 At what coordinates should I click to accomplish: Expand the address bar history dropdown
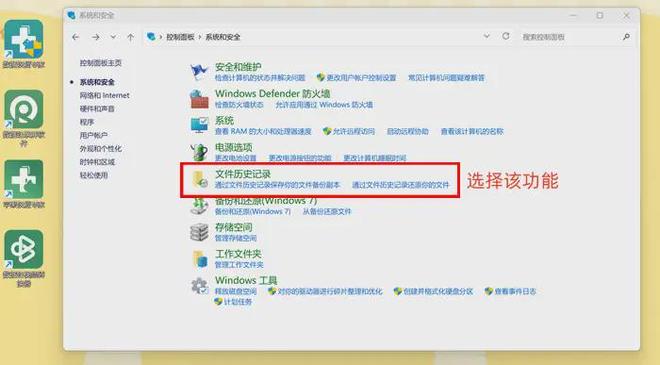487,36
